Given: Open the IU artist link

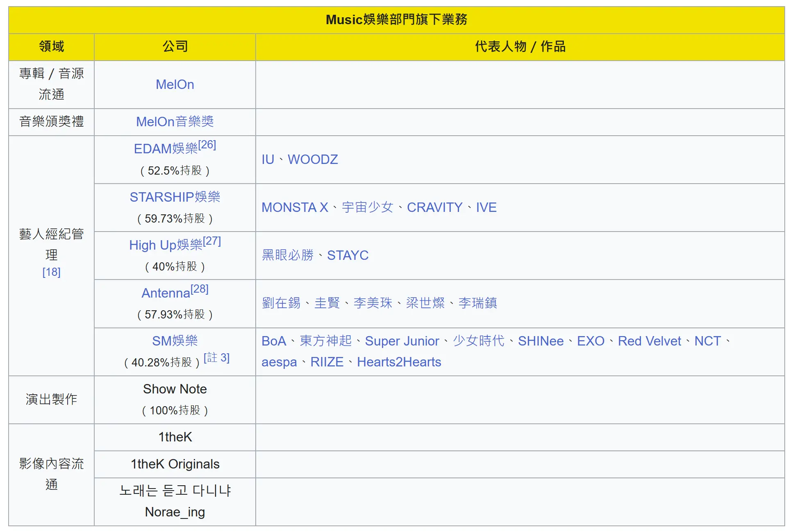Looking at the screenshot, I should (x=268, y=159).
